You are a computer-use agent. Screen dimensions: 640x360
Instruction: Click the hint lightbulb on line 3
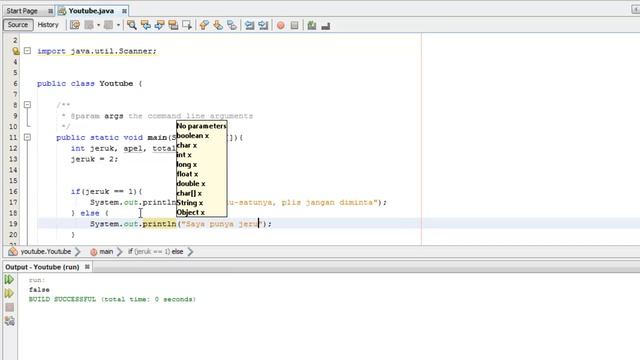[15, 51]
